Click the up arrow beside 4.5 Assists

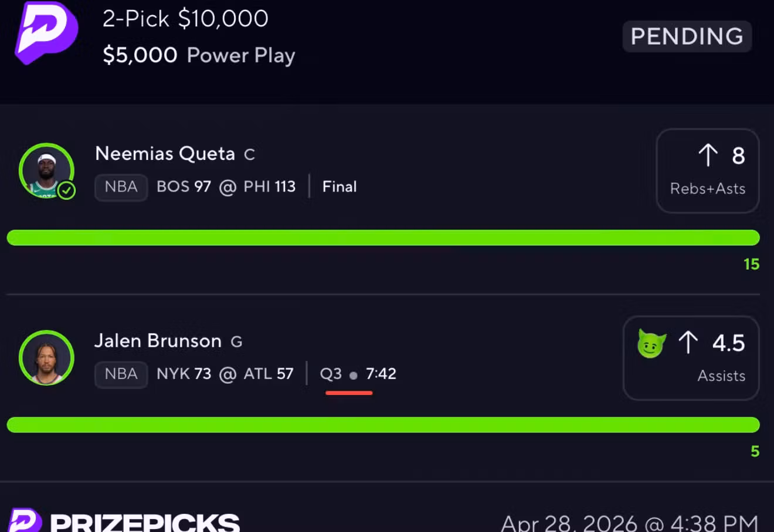coord(688,343)
